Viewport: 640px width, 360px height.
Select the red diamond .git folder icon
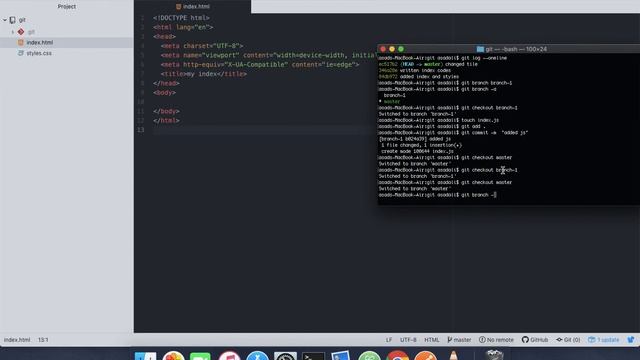(x=21, y=32)
